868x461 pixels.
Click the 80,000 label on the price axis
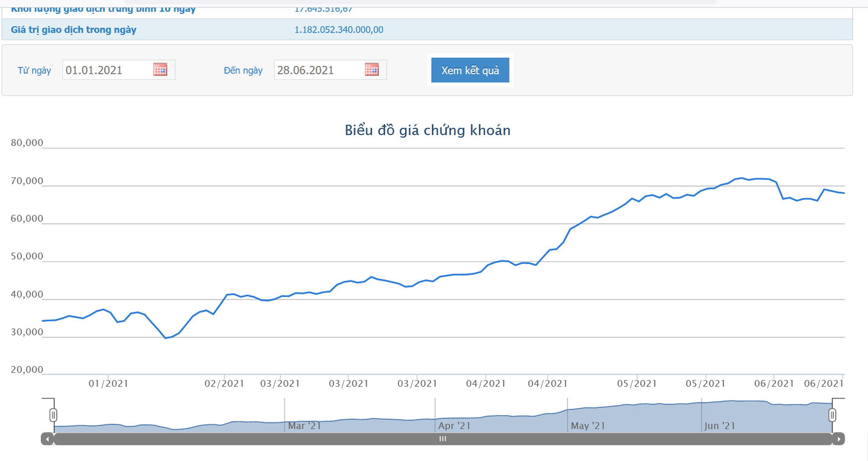click(x=27, y=143)
